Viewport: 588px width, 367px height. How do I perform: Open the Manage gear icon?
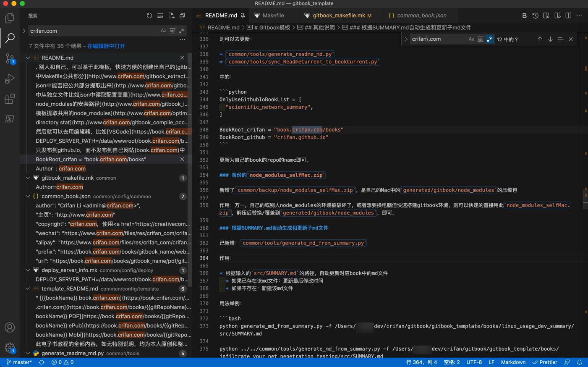click(x=9, y=348)
